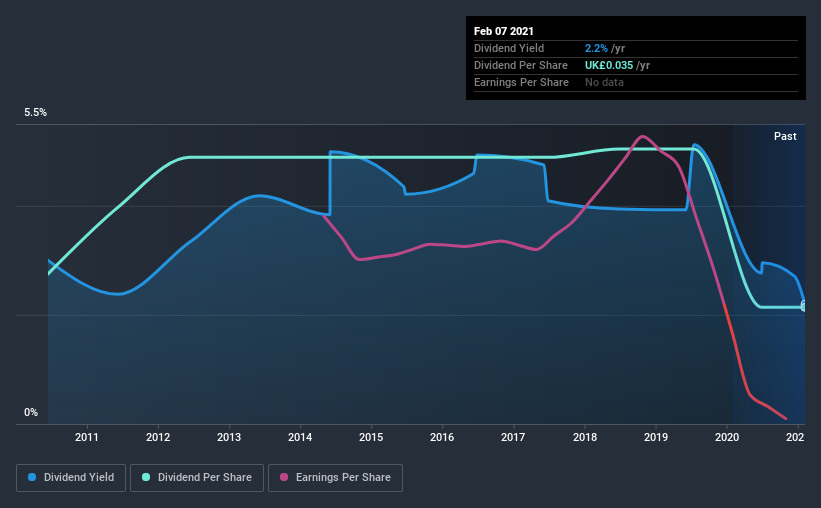Toggle the Earnings Per Share legend button
Image resolution: width=821 pixels, height=508 pixels.
coord(335,478)
